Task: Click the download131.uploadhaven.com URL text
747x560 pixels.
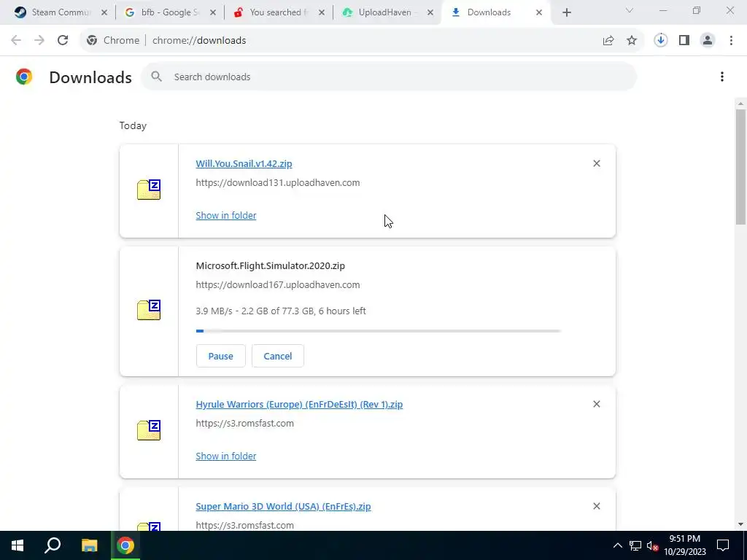Action: [278, 183]
